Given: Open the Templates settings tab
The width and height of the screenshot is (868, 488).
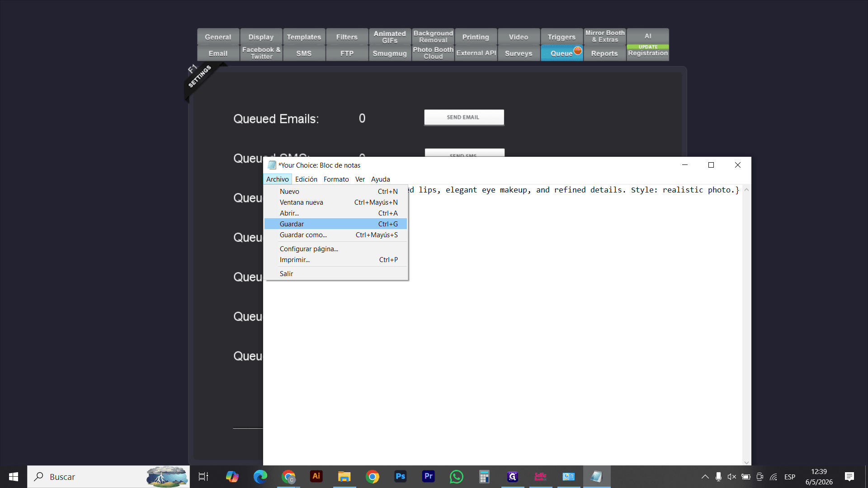Looking at the screenshot, I should click(304, 37).
